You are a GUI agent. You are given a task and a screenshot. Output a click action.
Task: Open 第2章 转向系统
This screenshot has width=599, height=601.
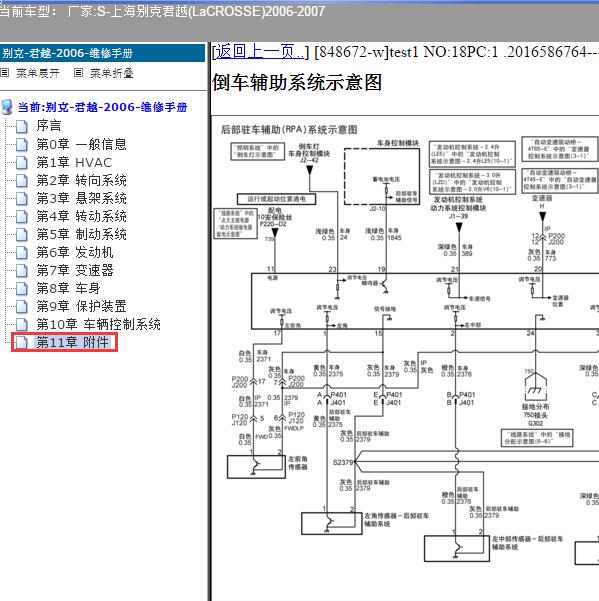pos(81,180)
